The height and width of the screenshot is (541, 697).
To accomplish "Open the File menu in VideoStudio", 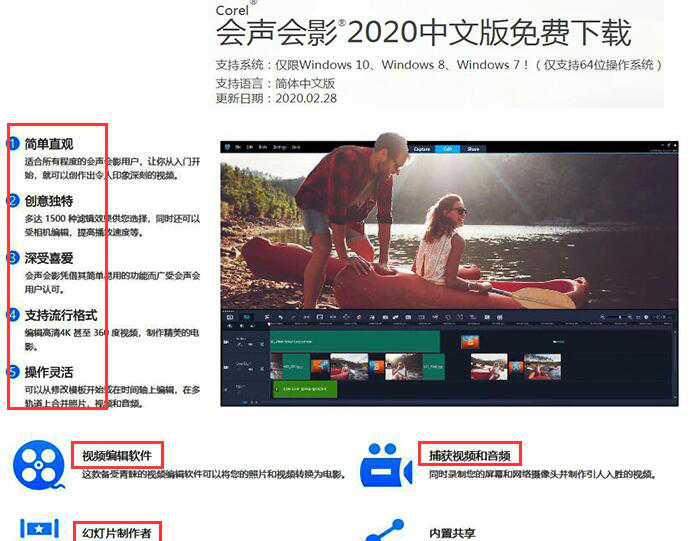I will coord(238,147).
